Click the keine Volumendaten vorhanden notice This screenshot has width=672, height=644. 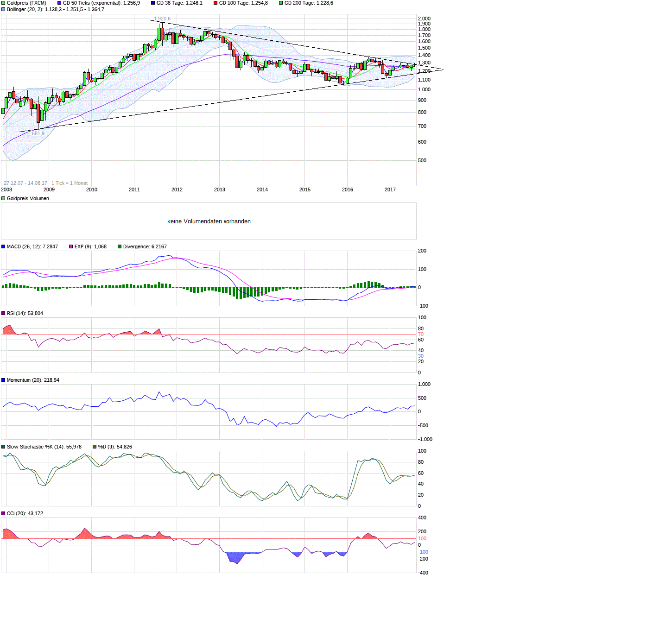click(209, 221)
